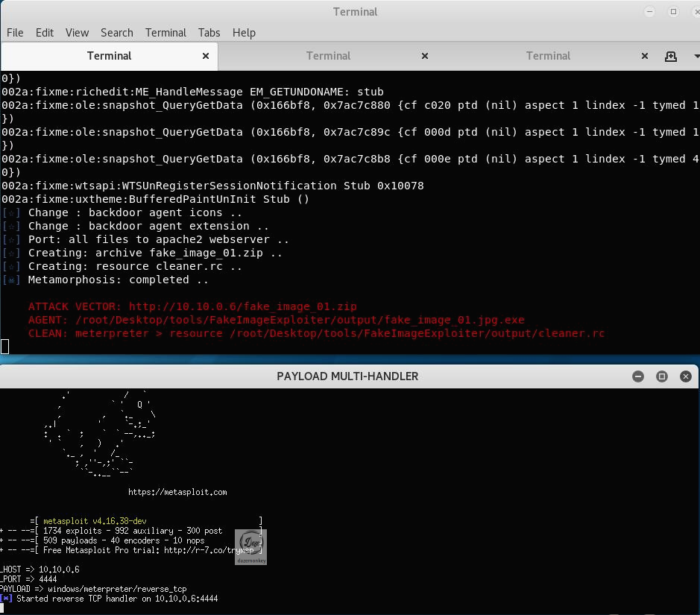
Task: Click the LHOST => 10.10.0.6 line
Action: 40,570
